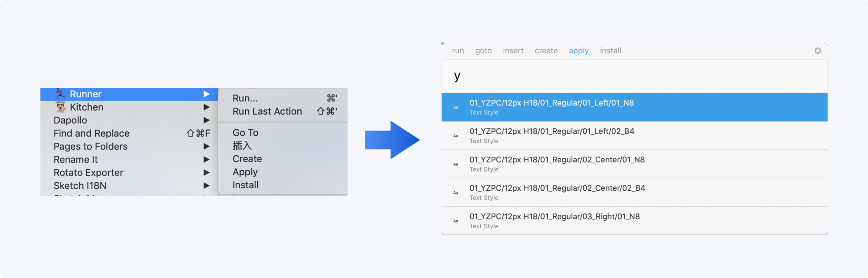Choose Go To in Runner submenu
The height and width of the screenshot is (278, 868).
pos(246,133)
